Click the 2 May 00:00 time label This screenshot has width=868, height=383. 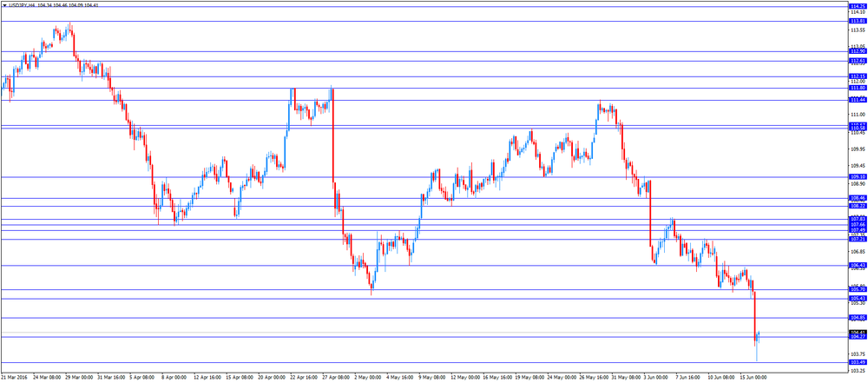click(368, 378)
